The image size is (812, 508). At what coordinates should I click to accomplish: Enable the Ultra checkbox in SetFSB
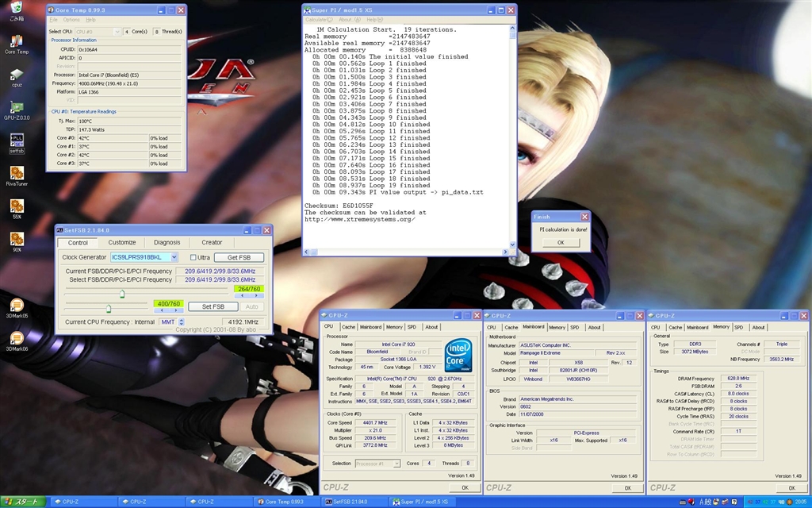tap(193, 257)
